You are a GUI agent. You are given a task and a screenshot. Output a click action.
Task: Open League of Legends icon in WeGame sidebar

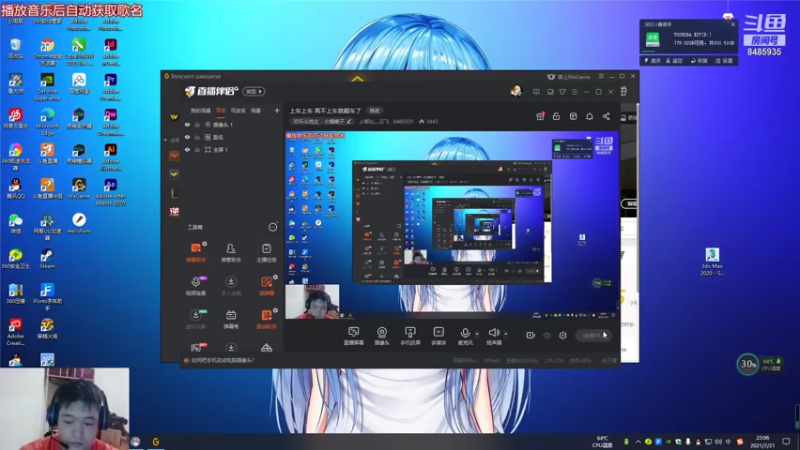click(174, 193)
